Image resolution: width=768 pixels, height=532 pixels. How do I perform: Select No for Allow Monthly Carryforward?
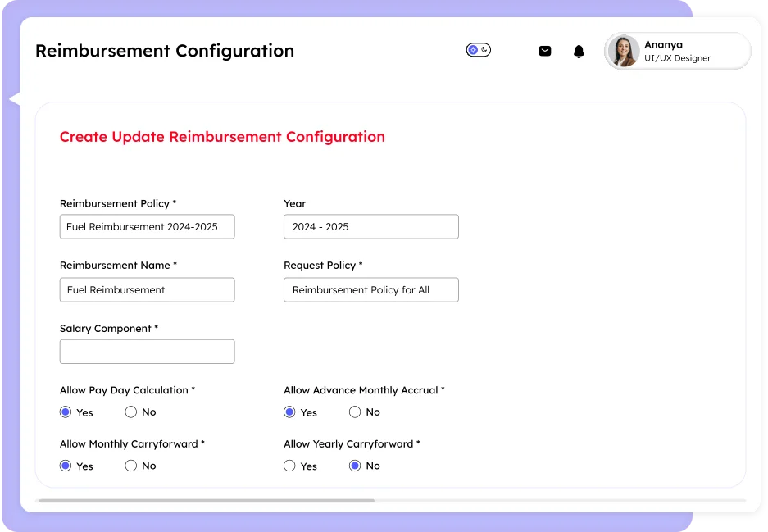click(131, 466)
